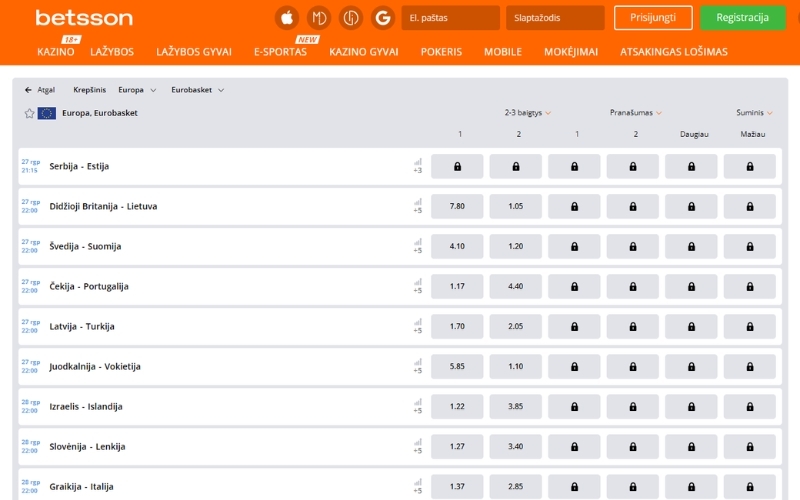Open the KAZINO menu
The height and width of the screenshot is (500, 800).
point(56,52)
